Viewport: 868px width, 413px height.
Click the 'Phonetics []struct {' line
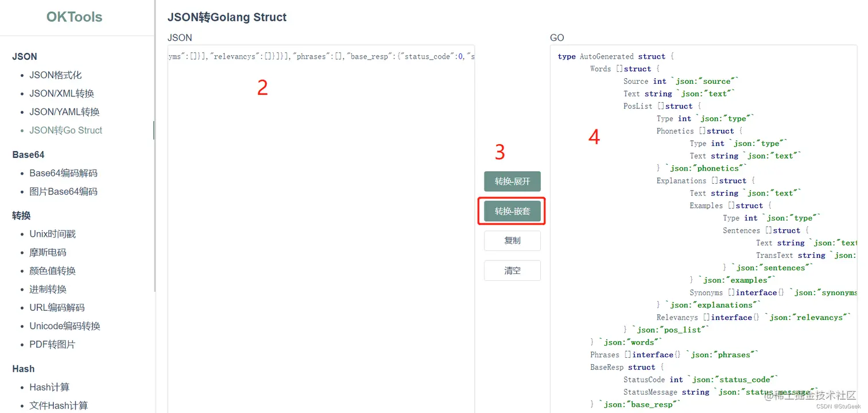[700, 131]
